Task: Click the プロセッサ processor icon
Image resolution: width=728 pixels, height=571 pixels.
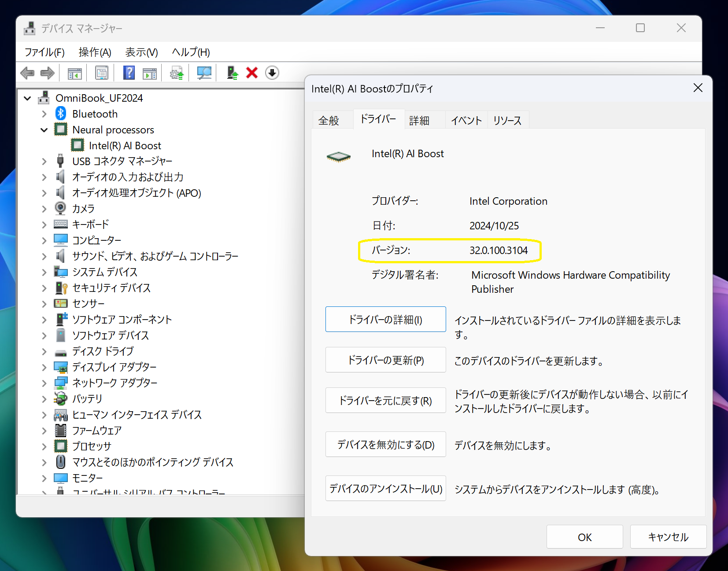Action: point(61,446)
